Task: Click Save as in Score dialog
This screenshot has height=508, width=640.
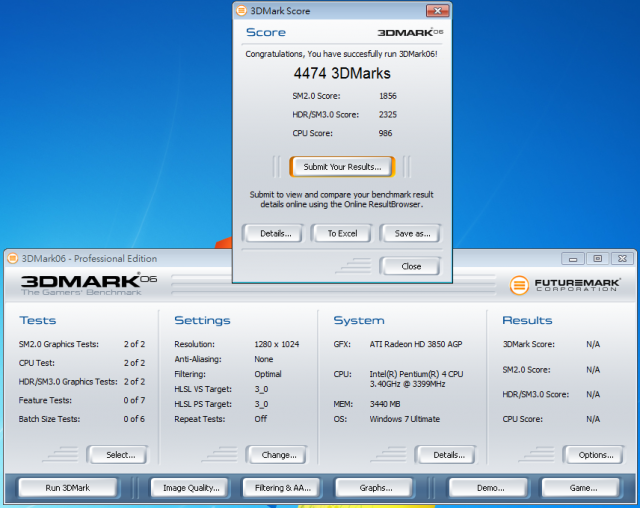Action: [411, 233]
